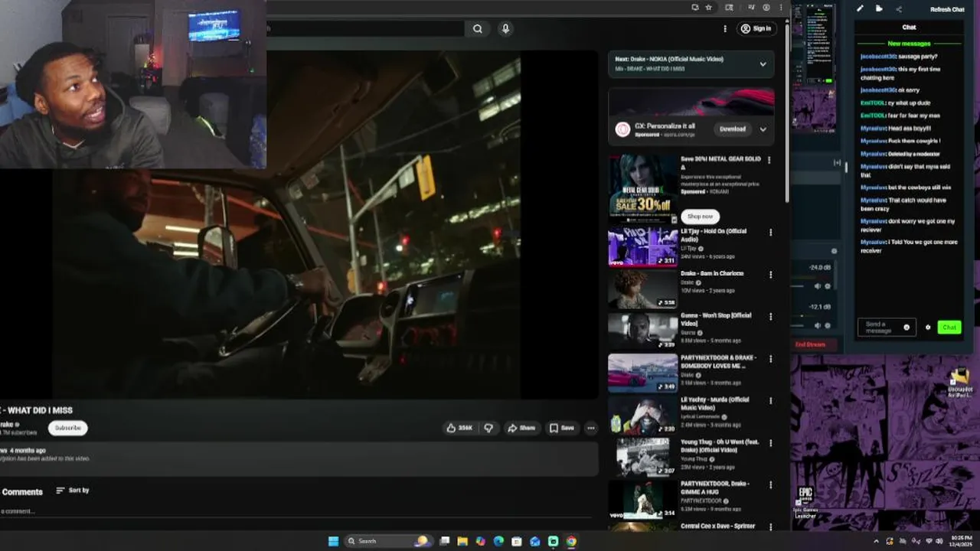Viewport: 980px width, 551px height.
Task: Click the green Chat send button
Action: tap(949, 328)
